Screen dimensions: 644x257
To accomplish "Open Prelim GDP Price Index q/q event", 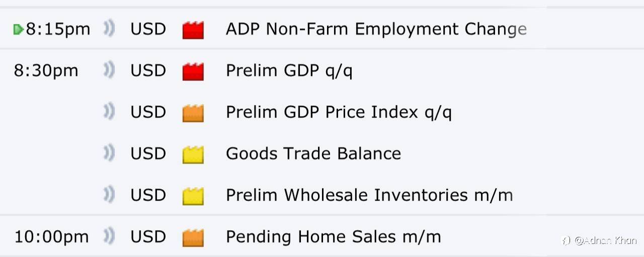I will pos(339,112).
